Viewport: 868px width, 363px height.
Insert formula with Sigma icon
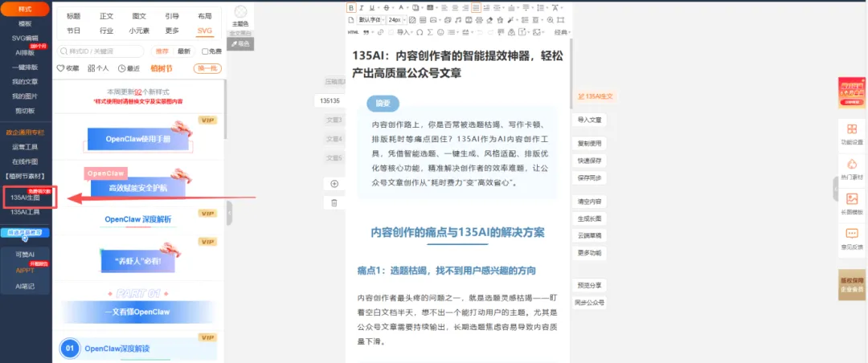430,32
